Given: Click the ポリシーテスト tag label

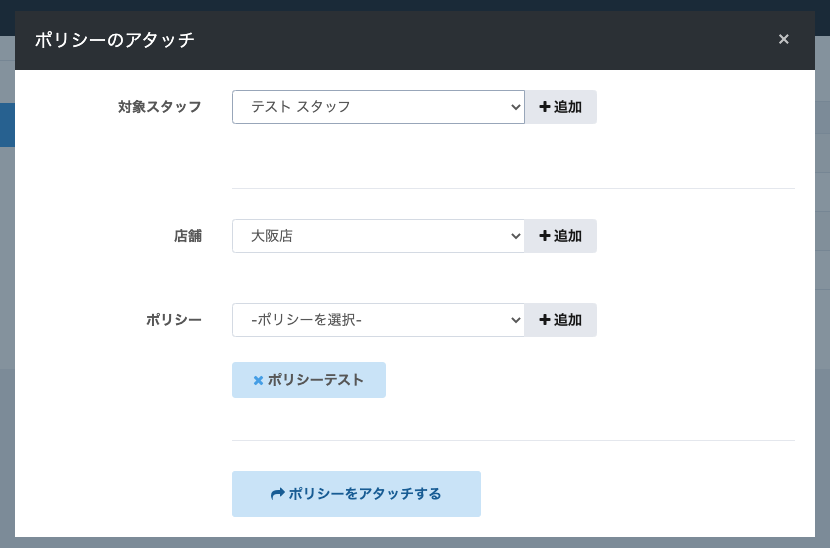Looking at the screenshot, I should [x=316, y=380].
